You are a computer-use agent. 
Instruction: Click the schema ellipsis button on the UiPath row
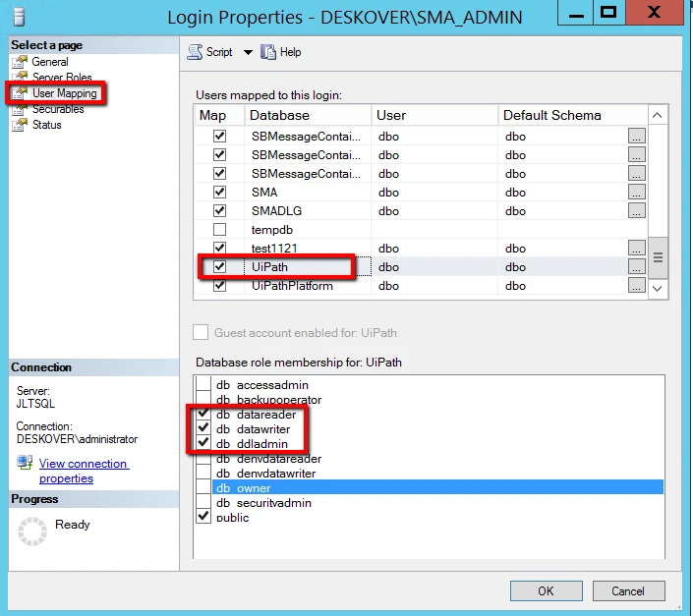tap(636, 266)
